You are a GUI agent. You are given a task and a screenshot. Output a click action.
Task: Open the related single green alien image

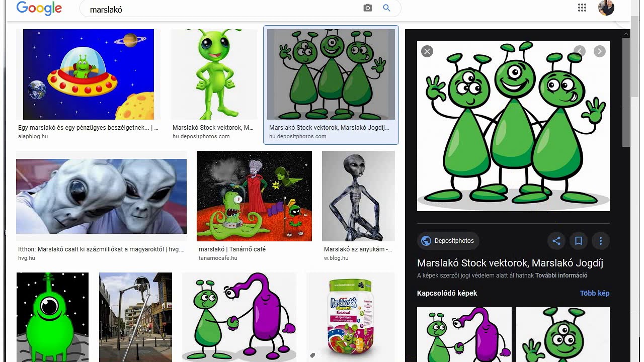(x=562, y=334)
